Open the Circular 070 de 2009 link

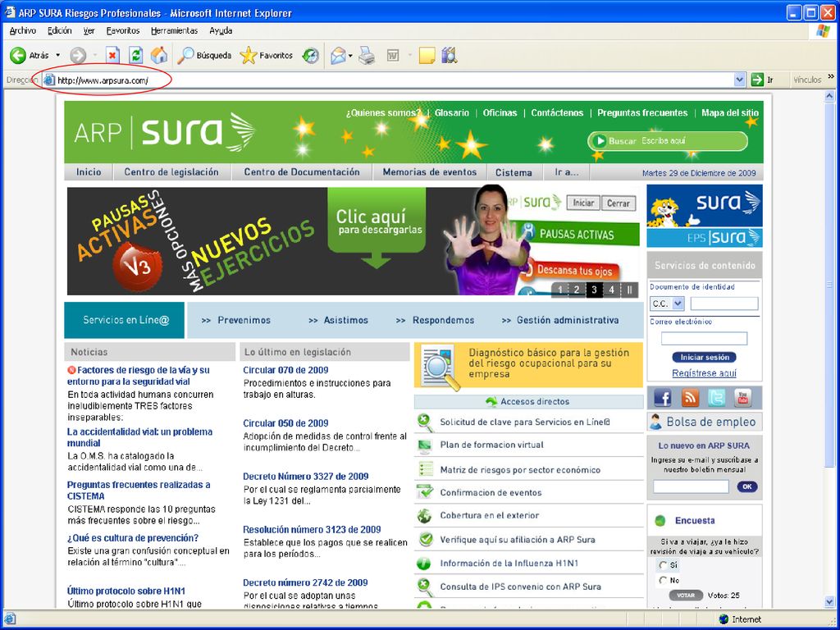(x=285, y=370)
